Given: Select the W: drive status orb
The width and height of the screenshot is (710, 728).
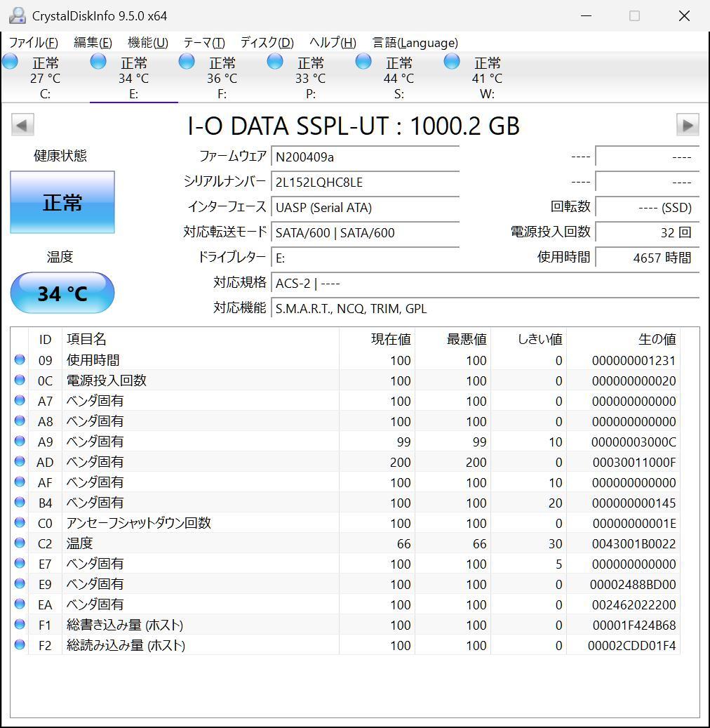Looking at the screenshot, I should 452,61.
